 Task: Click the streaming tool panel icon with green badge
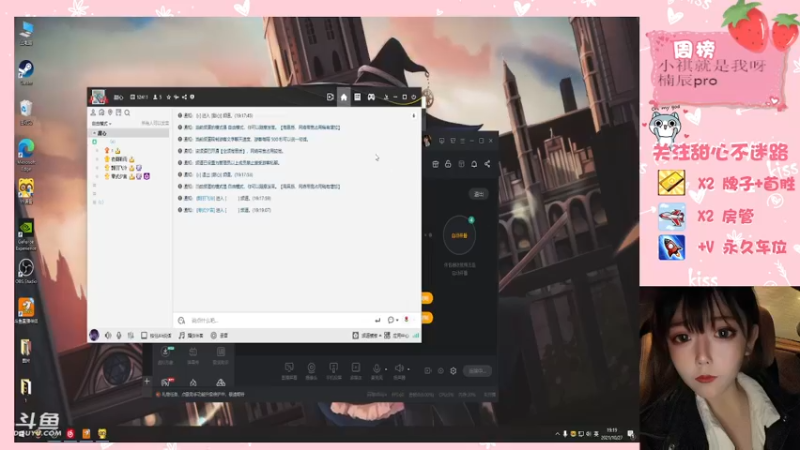point(165,355)
